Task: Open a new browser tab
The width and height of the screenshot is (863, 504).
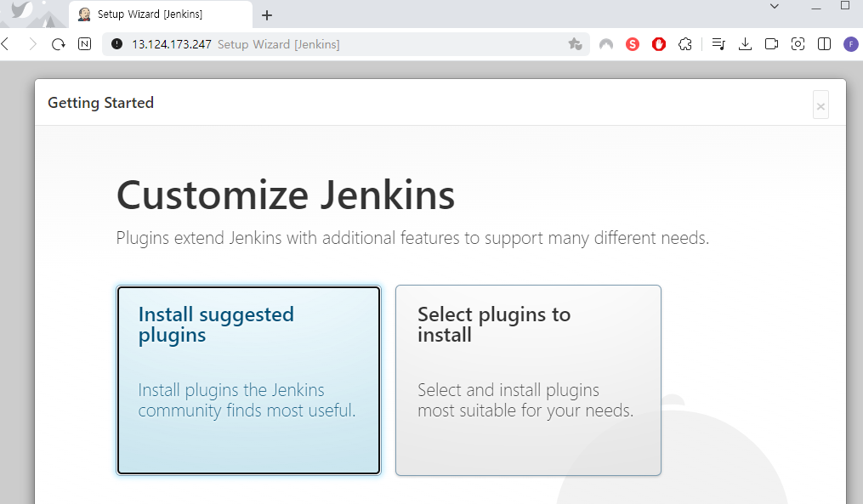Action: (267, 14)
